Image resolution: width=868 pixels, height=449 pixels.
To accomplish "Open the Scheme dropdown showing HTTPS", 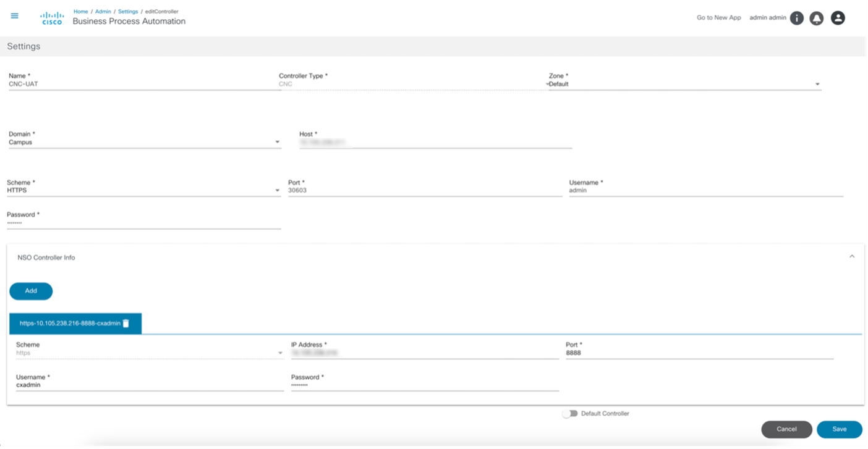I will 143,190.
